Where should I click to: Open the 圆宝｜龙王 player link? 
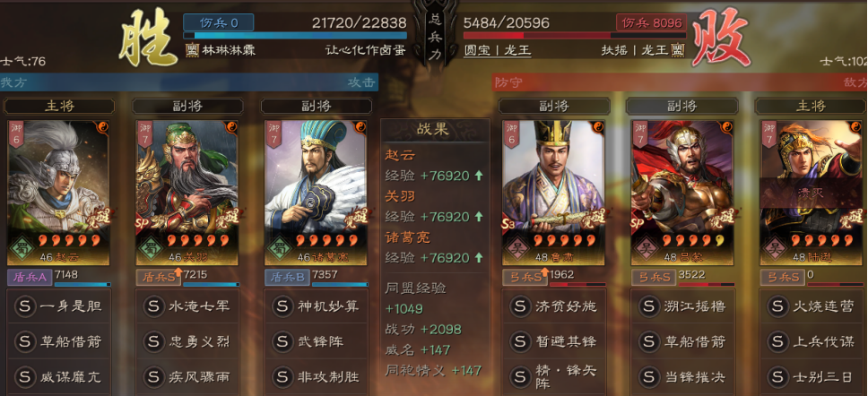[497, 50]
